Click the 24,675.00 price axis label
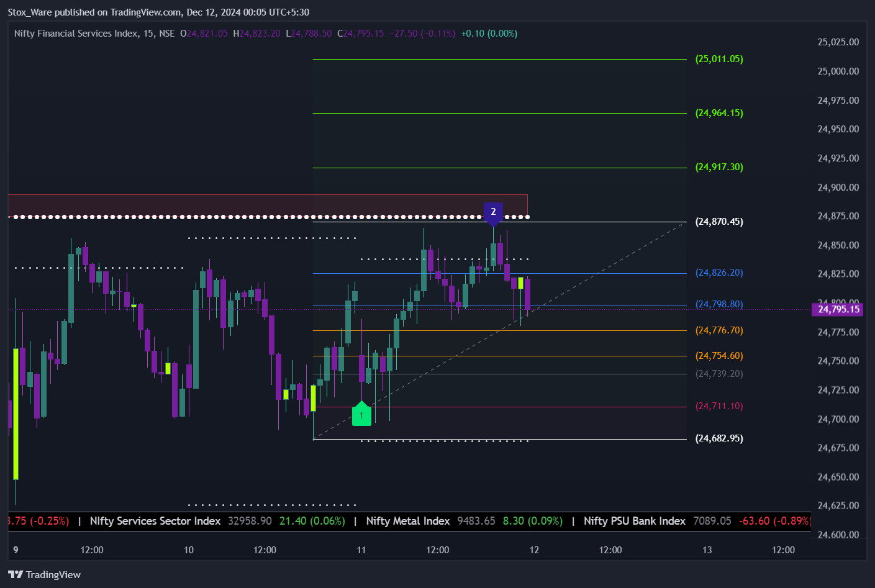875x588 pixels. 838,448
